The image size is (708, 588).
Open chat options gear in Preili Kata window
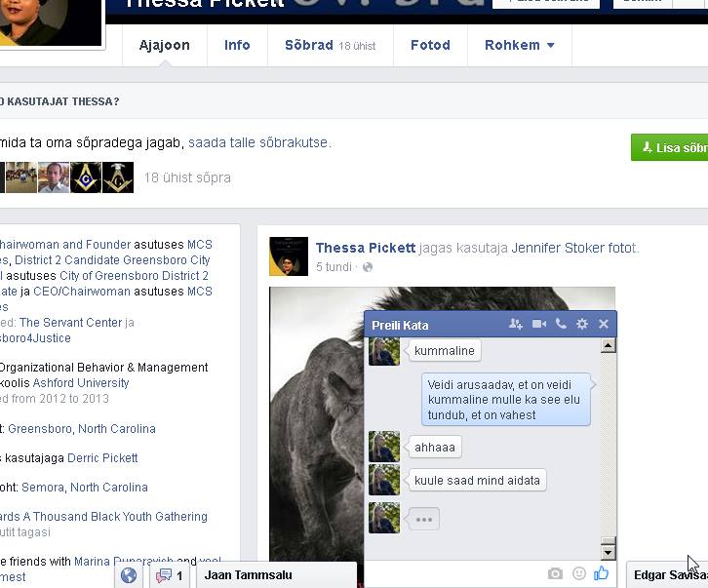pyautogui.click(x=582, y=324)
